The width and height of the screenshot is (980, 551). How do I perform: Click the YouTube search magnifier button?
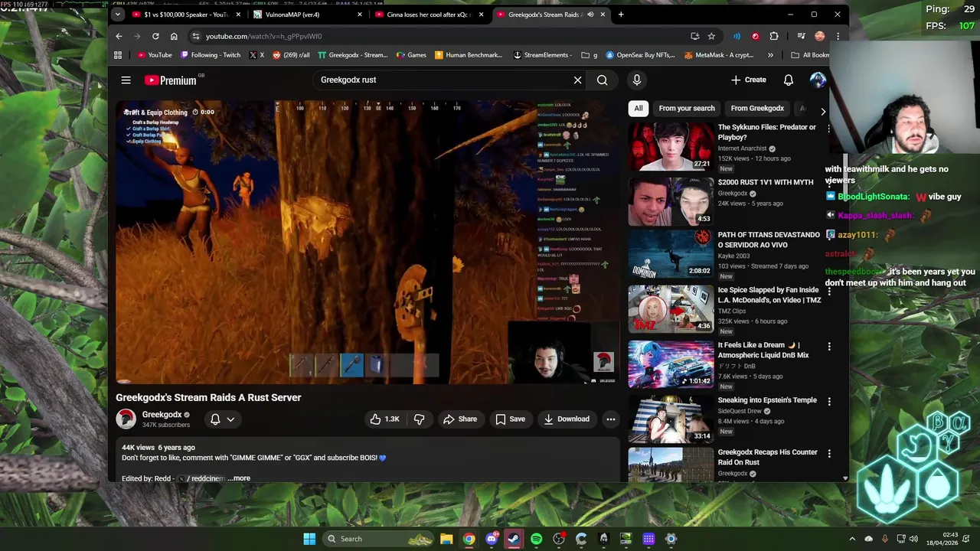603,80
